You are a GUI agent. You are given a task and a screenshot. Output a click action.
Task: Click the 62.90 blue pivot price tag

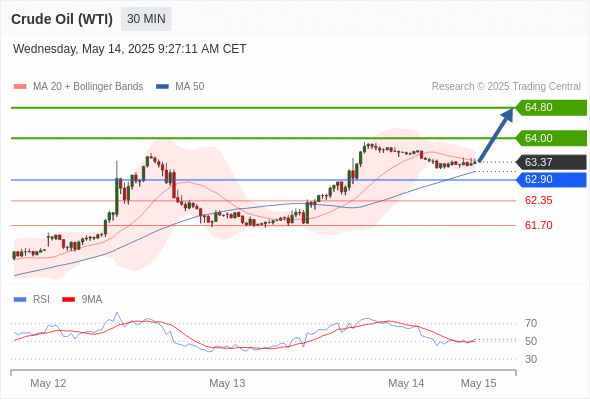[x=551, y=179]
